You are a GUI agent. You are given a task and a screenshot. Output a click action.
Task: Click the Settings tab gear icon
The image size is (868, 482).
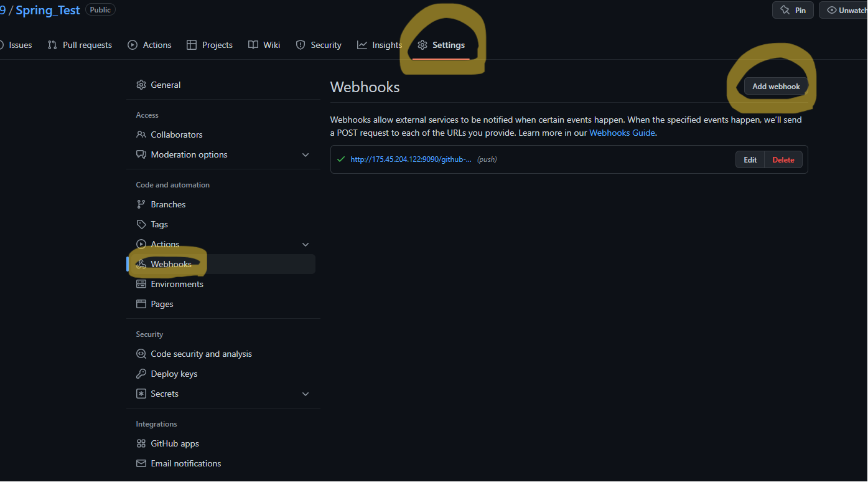pyautogui.click(x=422, y=45)
